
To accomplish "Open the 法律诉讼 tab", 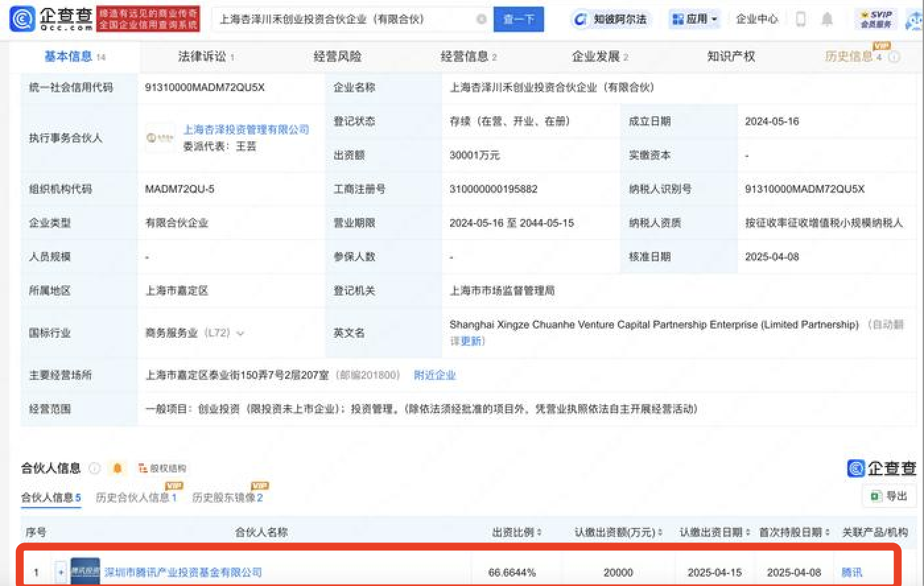I will click(206, 57).
